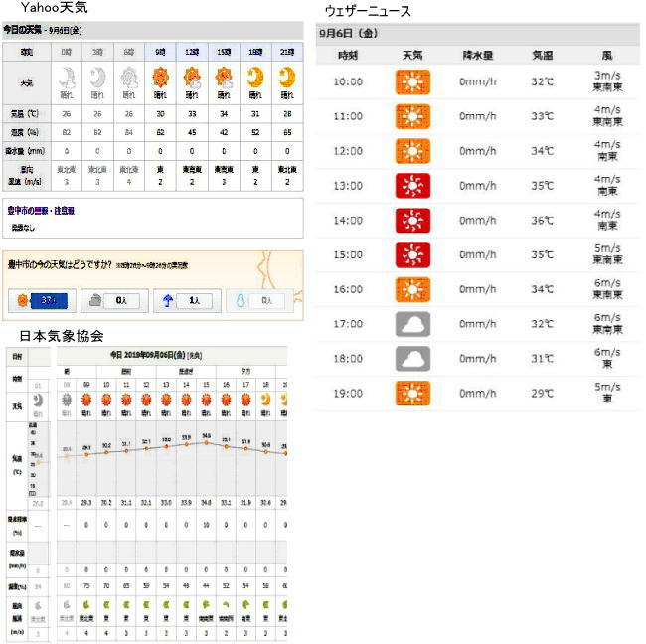Click Weathernews sunny icon at 12:00
This screenshot has height=644, width=646.
click(412, 151)
